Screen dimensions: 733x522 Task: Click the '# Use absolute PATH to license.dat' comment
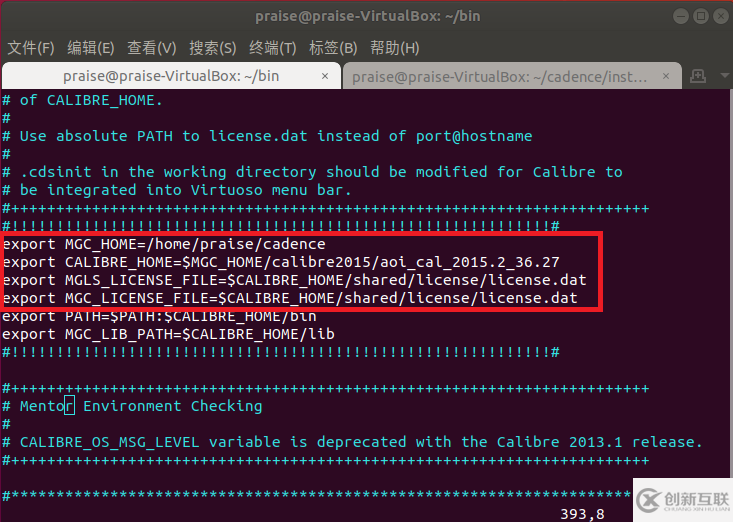click(267, 136)
